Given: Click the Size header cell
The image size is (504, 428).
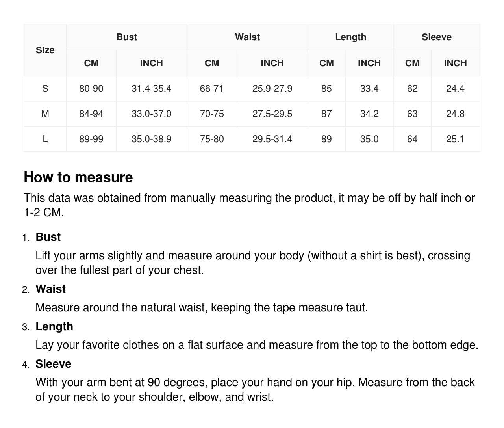Looking at the screenshot, I should coord(45,50).
